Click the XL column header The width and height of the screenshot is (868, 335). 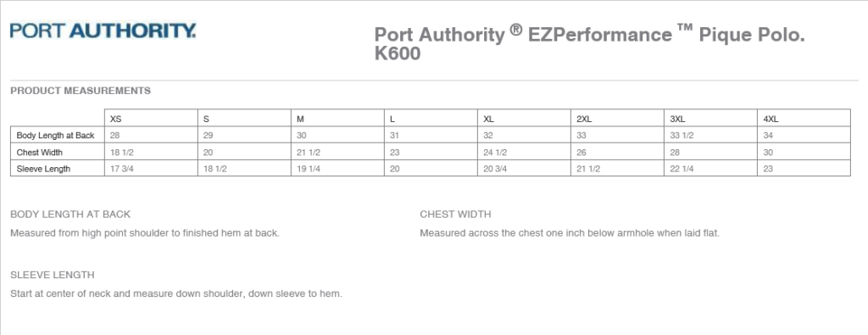pyautogui.click(x=524, y=119)
